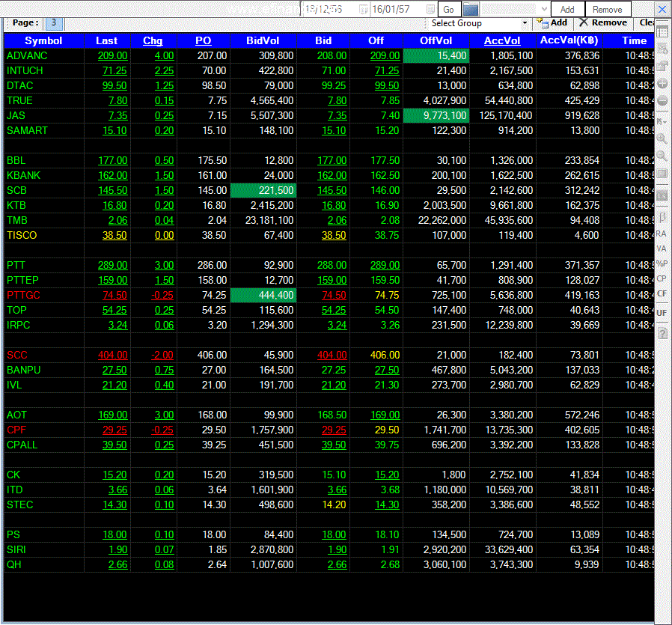672x625 pixels.
Task: Click ADVANC last price 209.00
Action: (113, 55)
